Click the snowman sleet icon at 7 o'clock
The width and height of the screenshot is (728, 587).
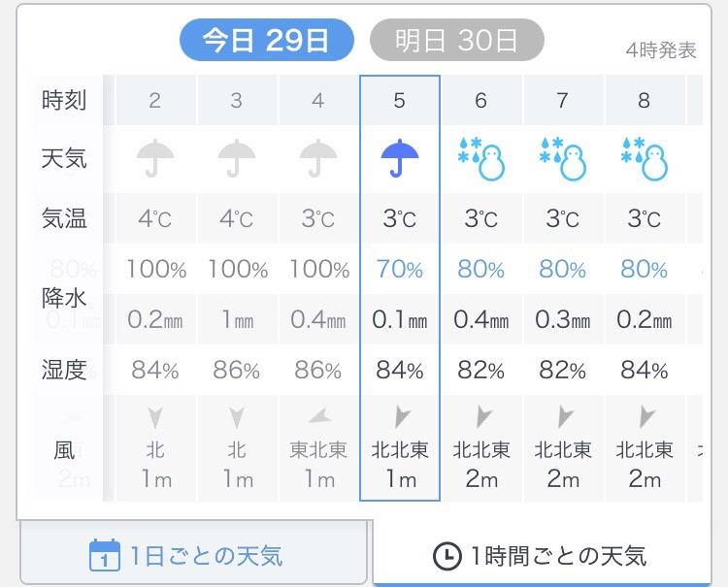[x=563, y=158]
